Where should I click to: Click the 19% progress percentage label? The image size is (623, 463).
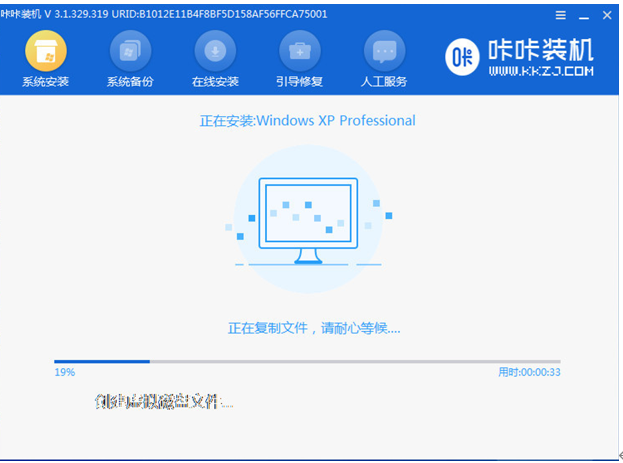point(63,372)
